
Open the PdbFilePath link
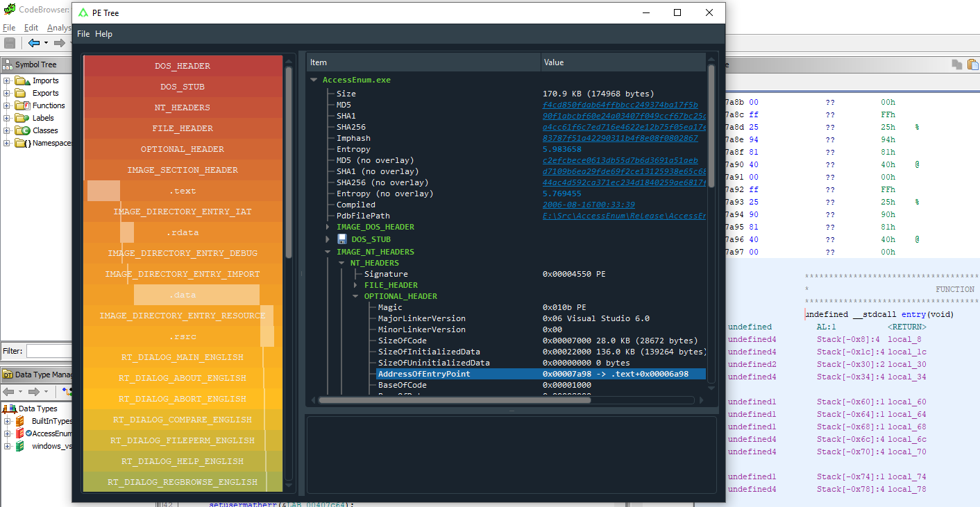(624, 216)
